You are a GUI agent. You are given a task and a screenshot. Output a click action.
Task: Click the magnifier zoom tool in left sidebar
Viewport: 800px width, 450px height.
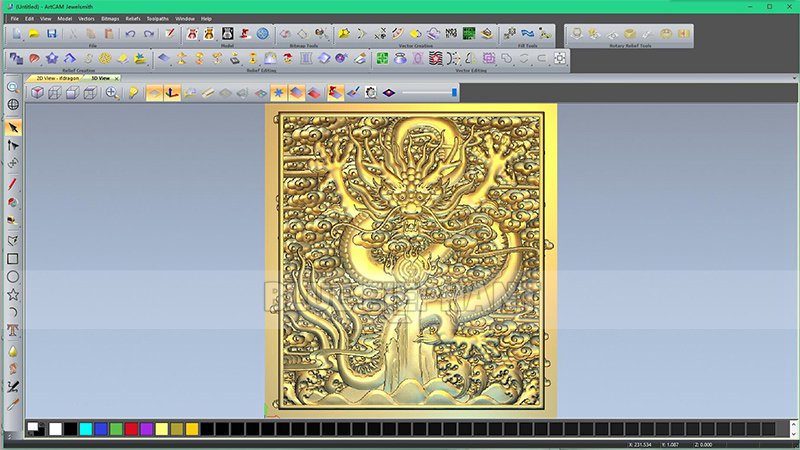click(x=13, y=87)
